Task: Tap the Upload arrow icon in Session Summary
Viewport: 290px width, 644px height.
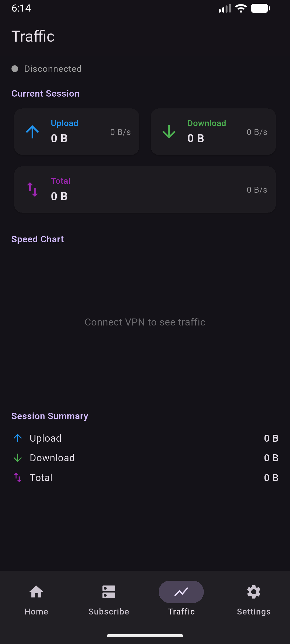Action: [18, 438]
